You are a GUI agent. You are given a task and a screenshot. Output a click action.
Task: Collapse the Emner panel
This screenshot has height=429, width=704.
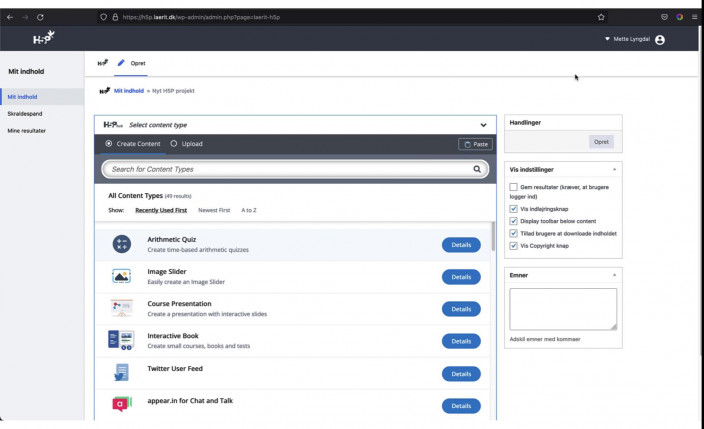(614, 274)
